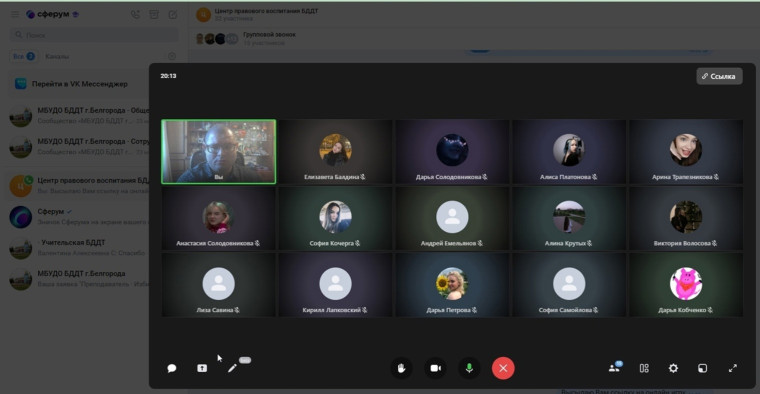This screenshot has height=394, width=760.
Task: Raise your hand in the call
Action: tap(401, 368)
